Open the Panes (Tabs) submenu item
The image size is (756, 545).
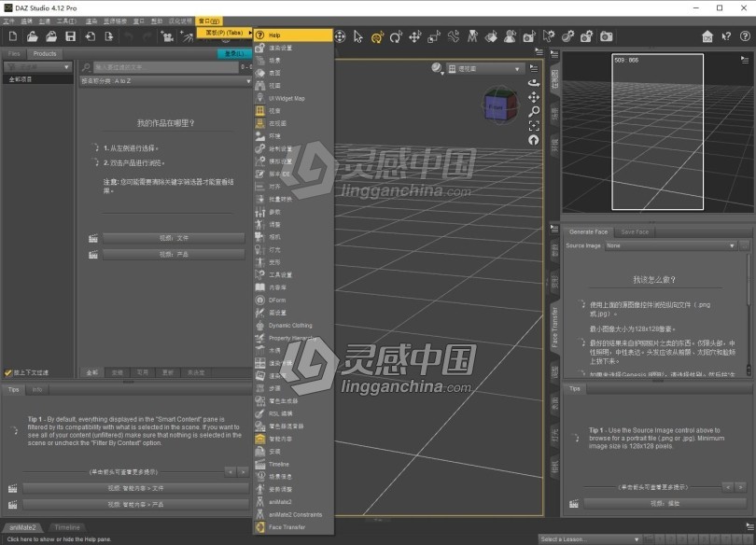pyautogui.click(x=225, y=33)
